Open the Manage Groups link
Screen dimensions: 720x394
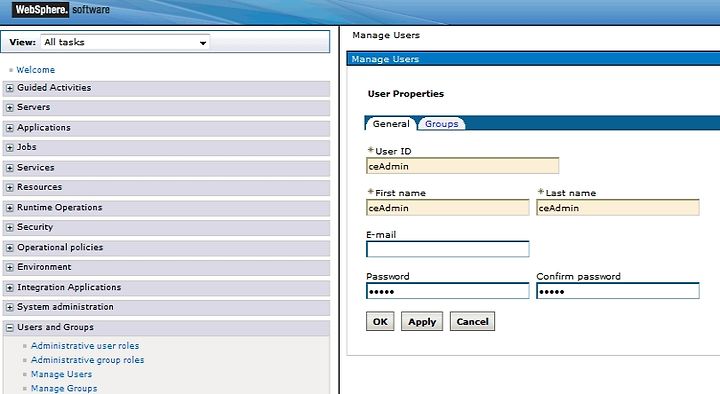point(64,388)
